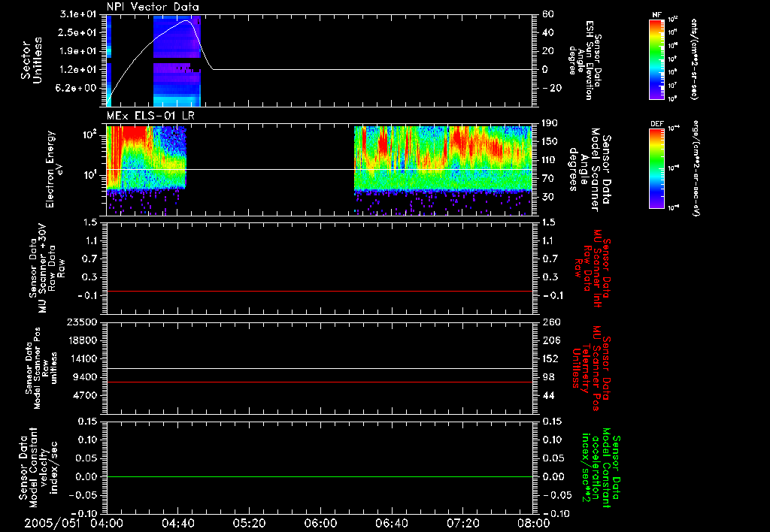Click the "NPI Vector Data" panel title
Screen dimensions: 770x532
(x=153, y=7)
